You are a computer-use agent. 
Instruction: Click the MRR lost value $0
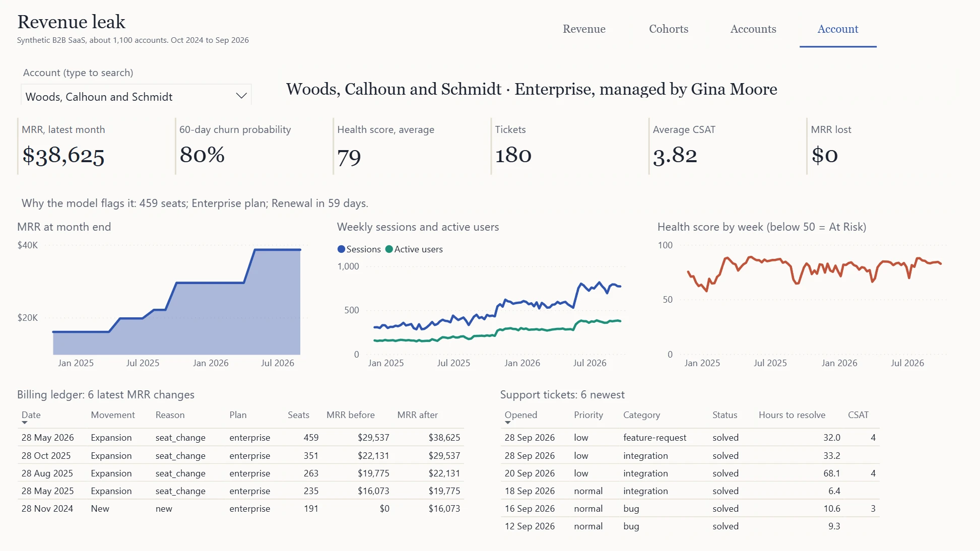[x=824, y=155]
